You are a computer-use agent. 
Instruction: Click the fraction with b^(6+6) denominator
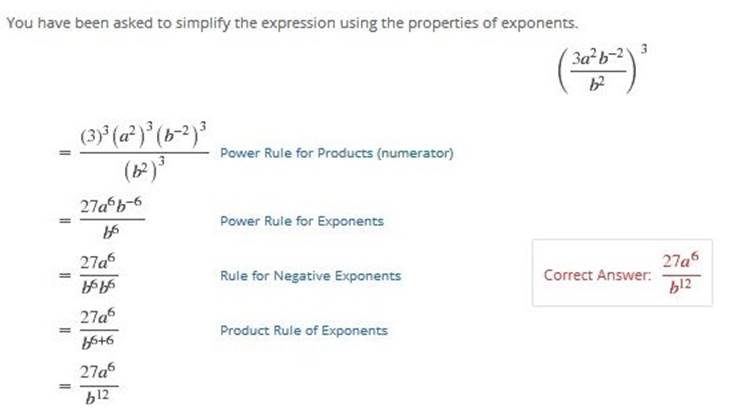pos(98,330)
